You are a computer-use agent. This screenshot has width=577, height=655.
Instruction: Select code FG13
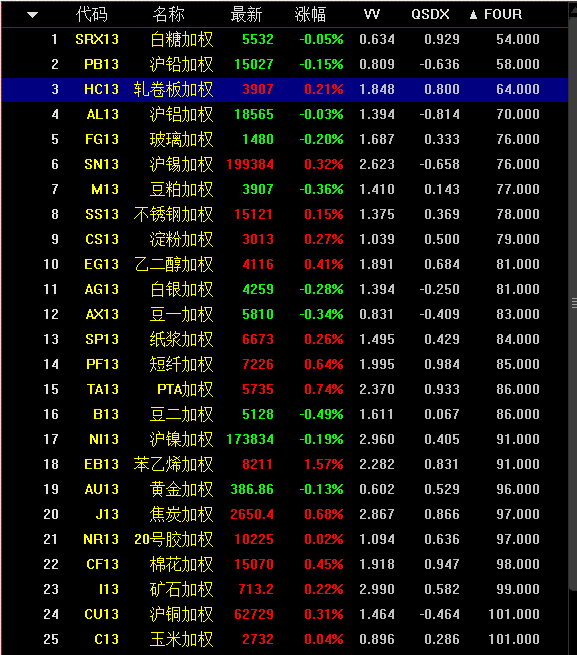pyautogui.click(x=102, y=139)
